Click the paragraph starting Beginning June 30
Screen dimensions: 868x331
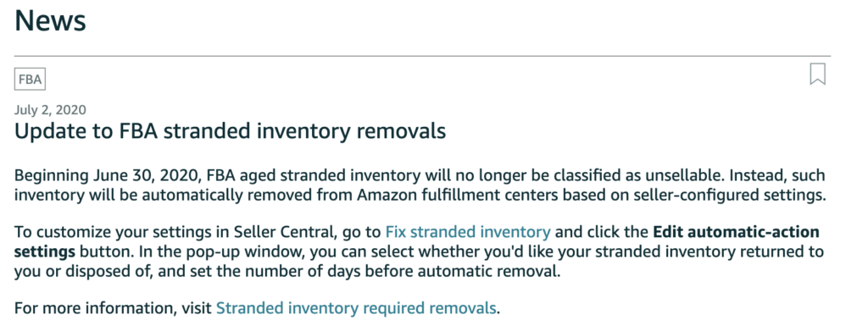tap(420, 185)
